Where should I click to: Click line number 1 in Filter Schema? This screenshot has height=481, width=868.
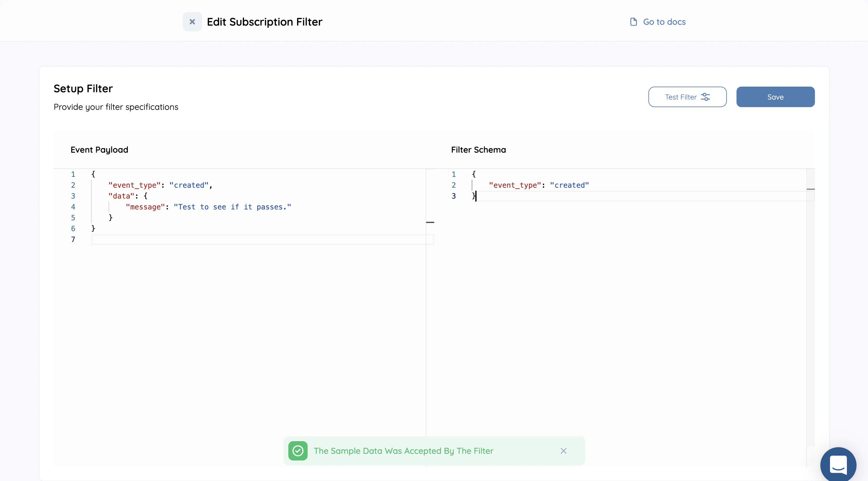tap(454, 174)
